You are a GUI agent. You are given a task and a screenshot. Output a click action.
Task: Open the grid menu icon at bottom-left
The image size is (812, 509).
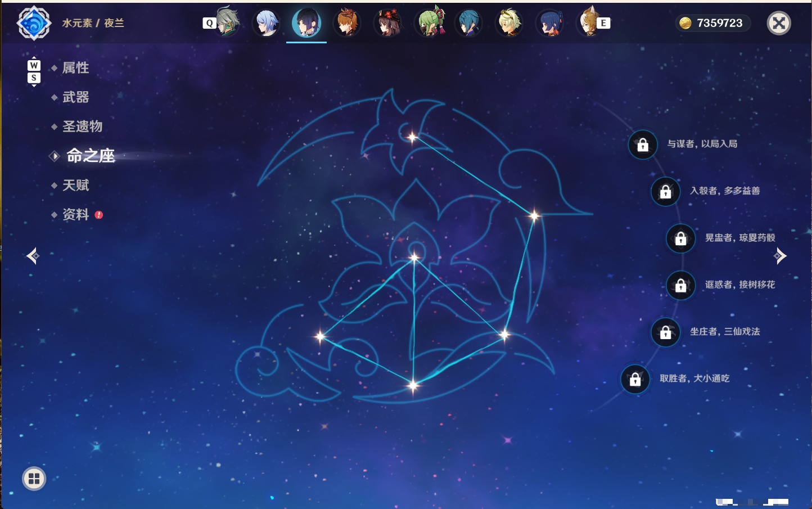point(34,479)
